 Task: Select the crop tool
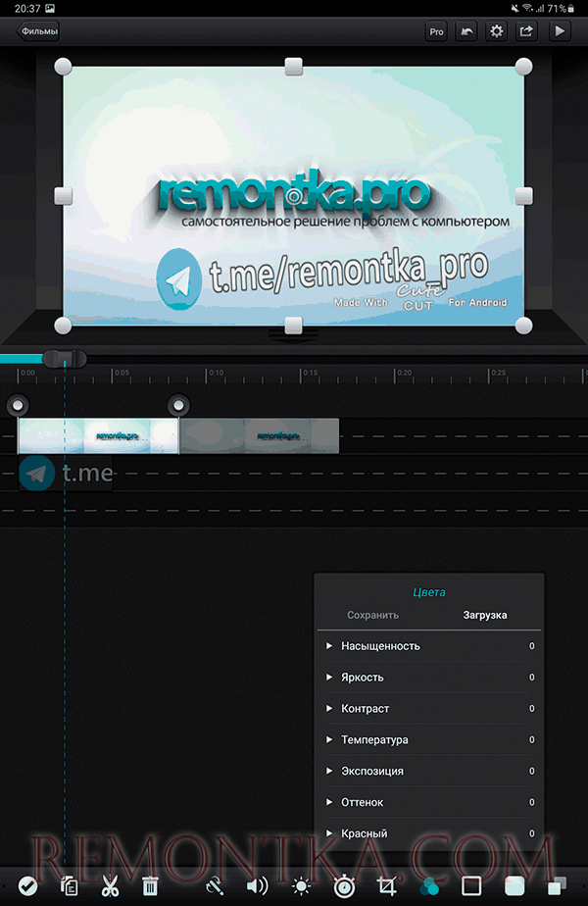[387, 886]
